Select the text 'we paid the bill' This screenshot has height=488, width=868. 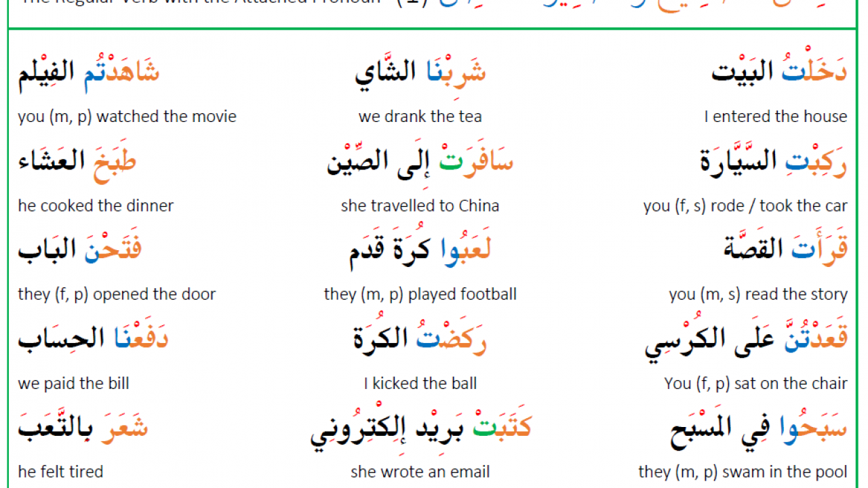pos(74,384)
